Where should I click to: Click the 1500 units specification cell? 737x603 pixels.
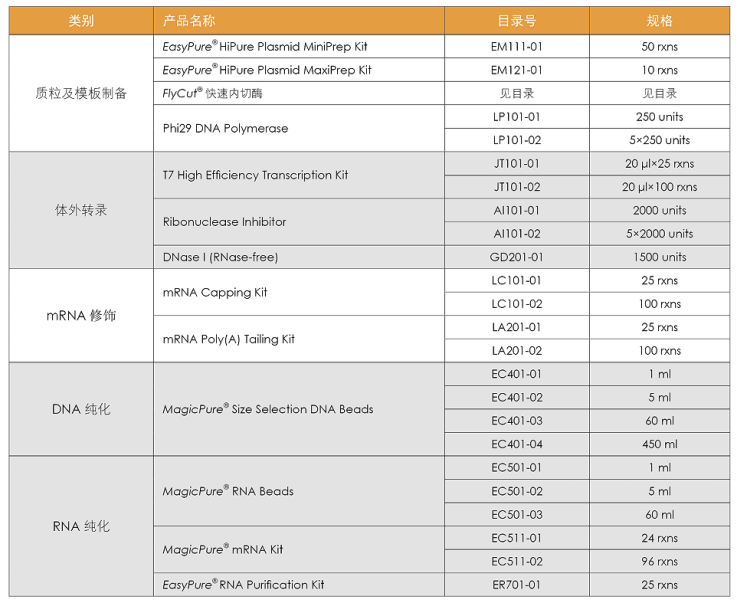tap(659, 257)
